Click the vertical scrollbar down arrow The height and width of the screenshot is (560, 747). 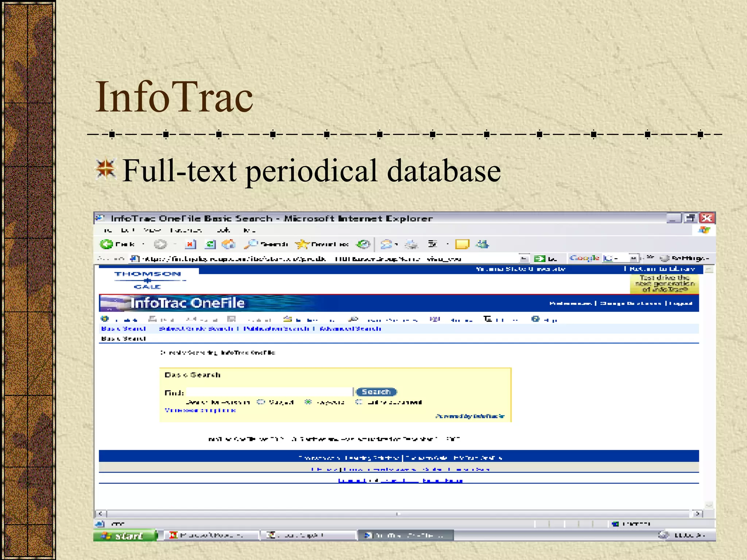point(709,505)
